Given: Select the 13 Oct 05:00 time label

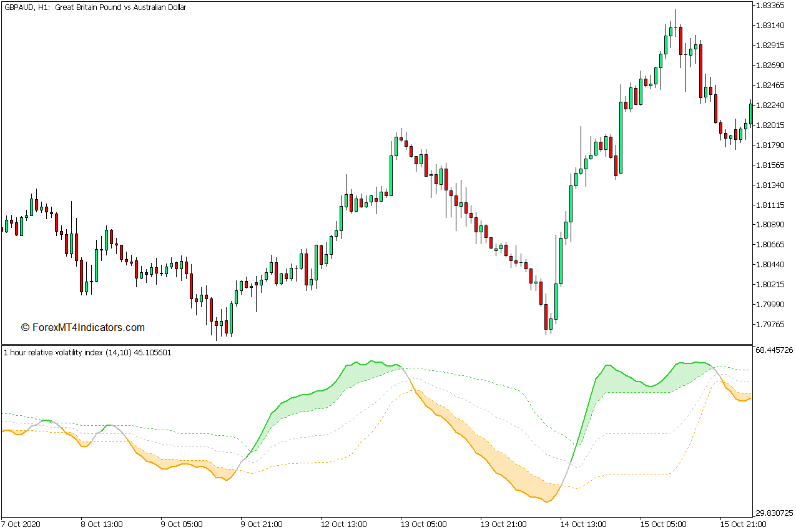Looking at the screenshot, I should 423,524.
